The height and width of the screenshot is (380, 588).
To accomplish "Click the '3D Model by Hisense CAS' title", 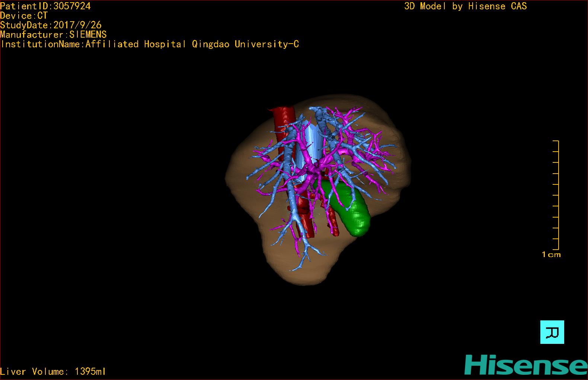I will pyautogui.click(x=466, y=6).
